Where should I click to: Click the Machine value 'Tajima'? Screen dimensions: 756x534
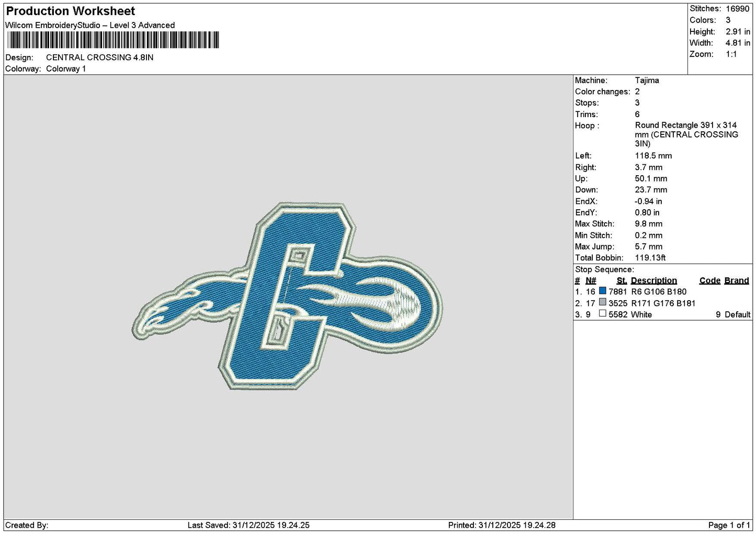(647, 81)
